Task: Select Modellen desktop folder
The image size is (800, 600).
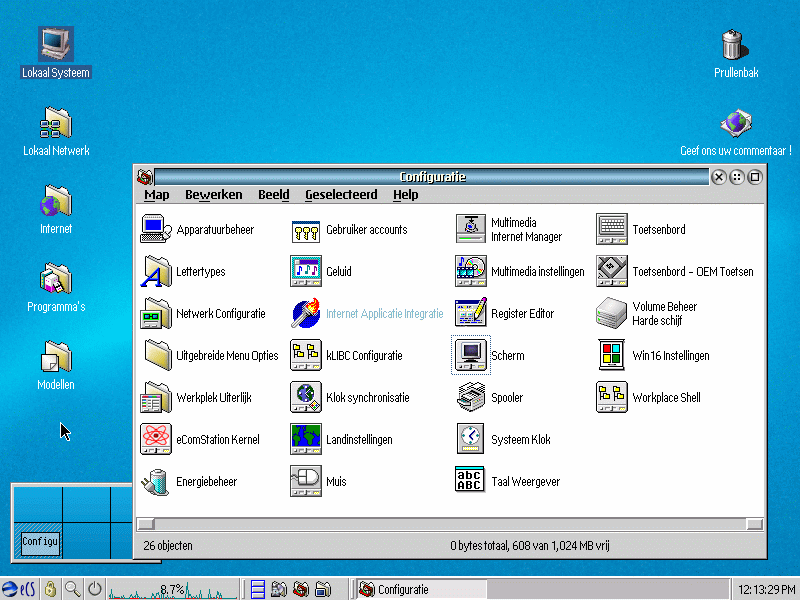Action: click(56, 357)
